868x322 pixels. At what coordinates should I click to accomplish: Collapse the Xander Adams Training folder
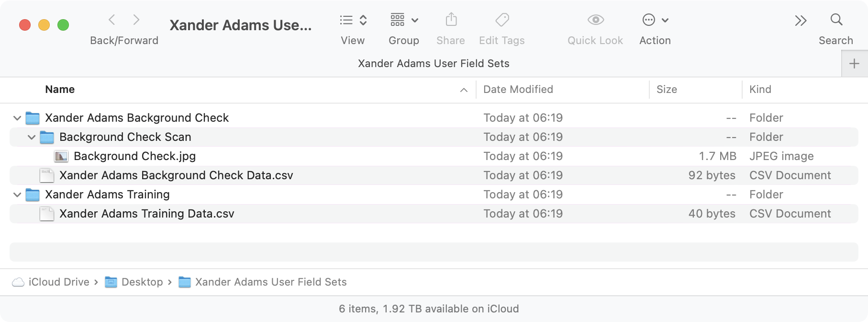[17, 195]
